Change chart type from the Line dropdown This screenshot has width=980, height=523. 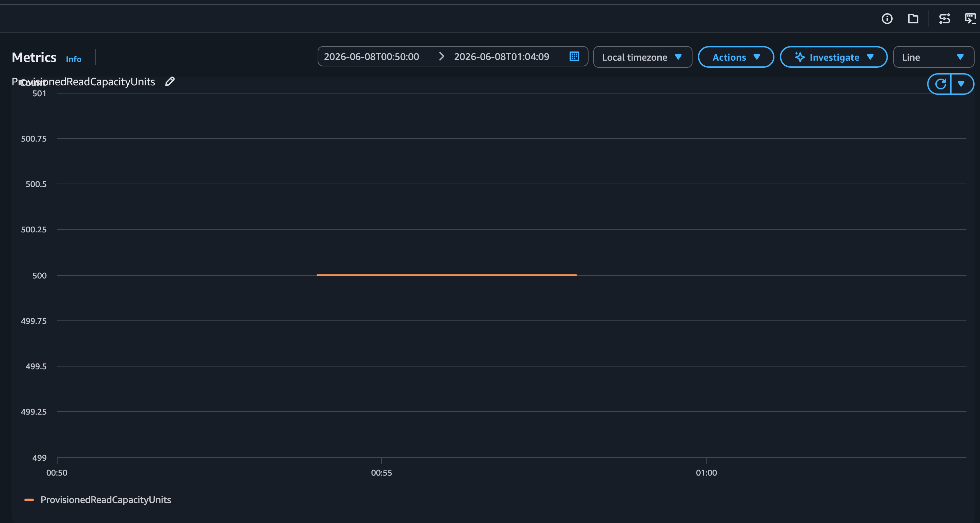pos(934,57)
